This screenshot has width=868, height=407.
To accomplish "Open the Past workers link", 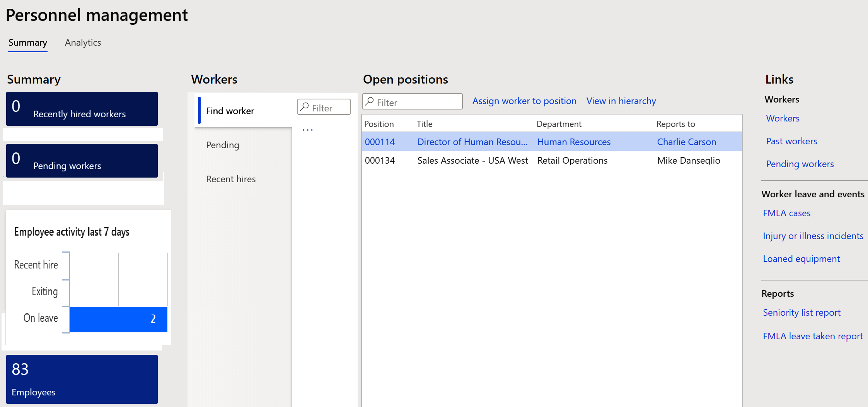I will [x=791, y=141].
